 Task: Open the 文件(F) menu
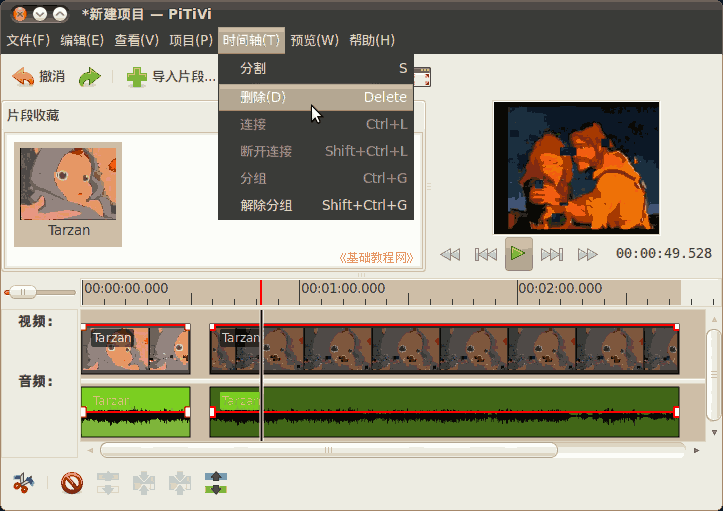click(x=28, y=40)
